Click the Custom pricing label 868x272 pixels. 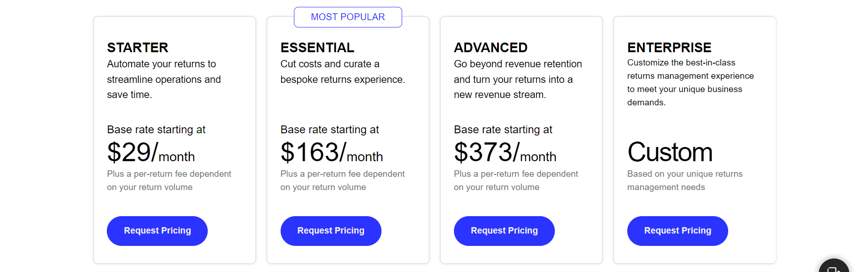pos(670,152)
